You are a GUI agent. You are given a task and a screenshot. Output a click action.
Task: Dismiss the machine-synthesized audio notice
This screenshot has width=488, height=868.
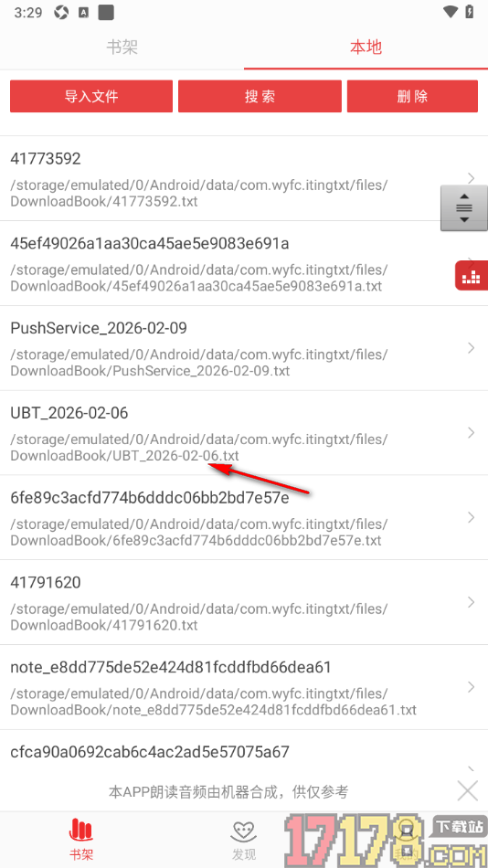coord(468,790)
